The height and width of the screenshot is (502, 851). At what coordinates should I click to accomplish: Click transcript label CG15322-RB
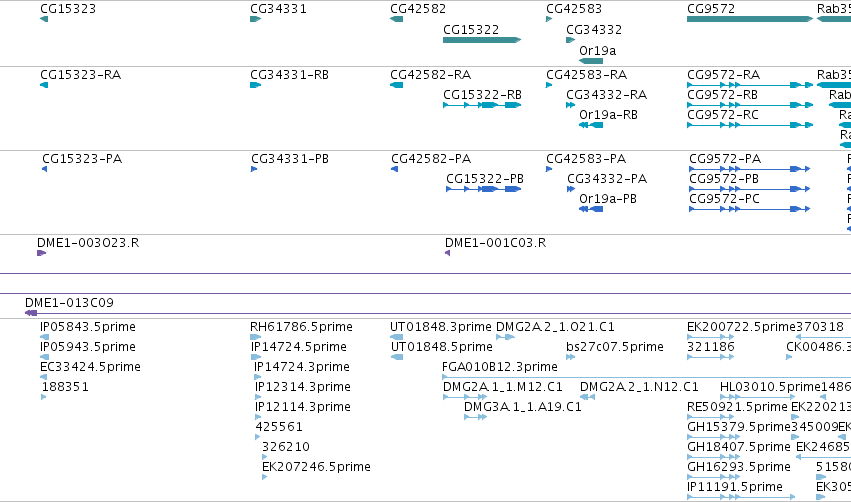tap(482, 94)
